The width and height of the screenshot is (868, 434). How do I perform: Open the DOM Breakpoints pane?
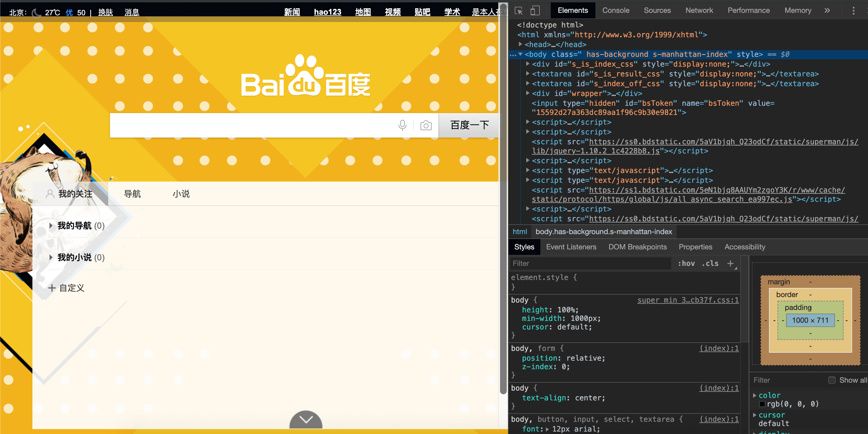coord(638,247)
